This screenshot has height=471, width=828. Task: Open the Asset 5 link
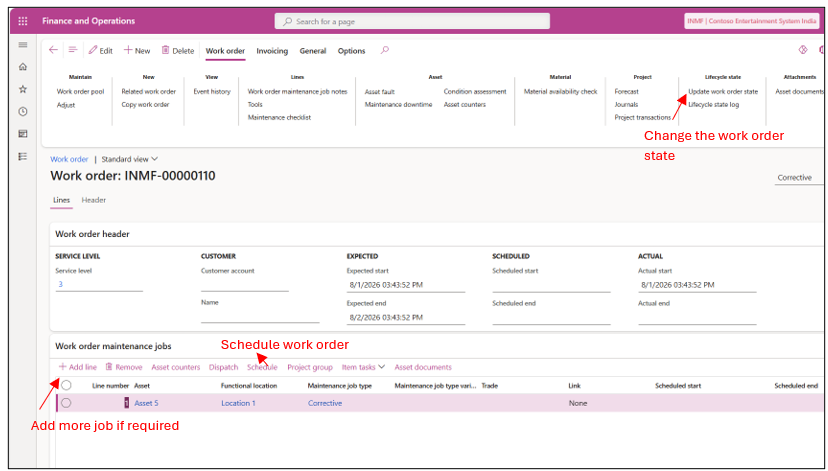point(146,403)
